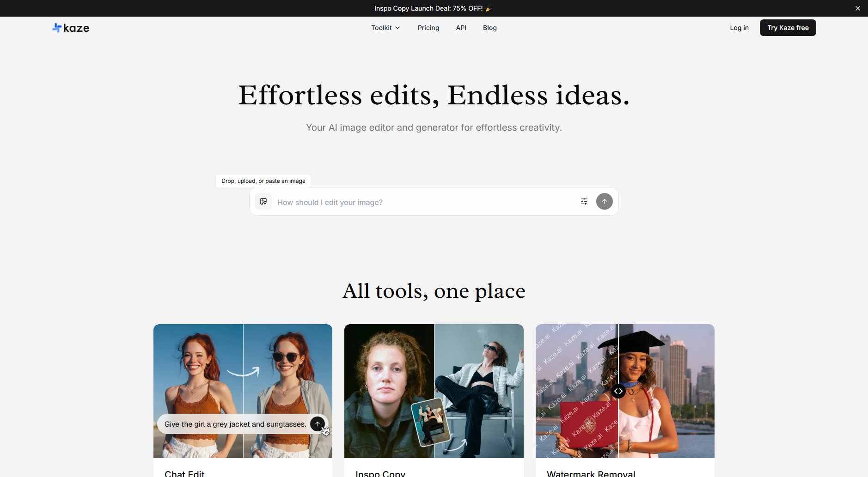Click the Kaze logo

coord(71,28)
